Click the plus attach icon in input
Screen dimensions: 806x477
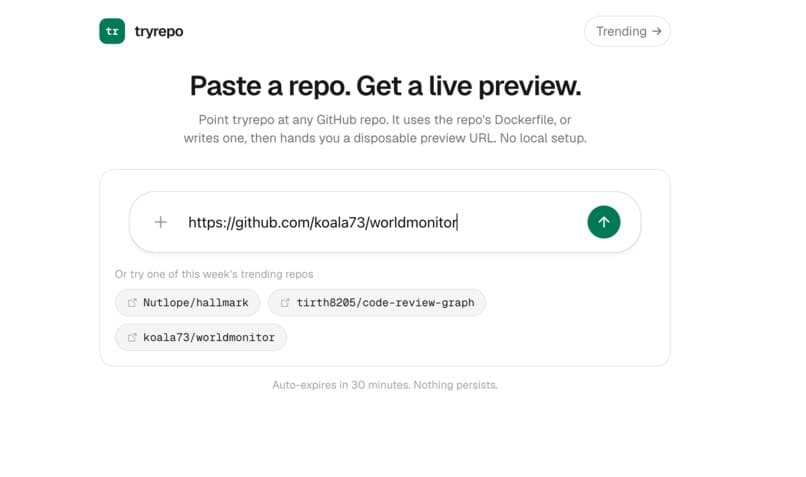pos(160,222)
